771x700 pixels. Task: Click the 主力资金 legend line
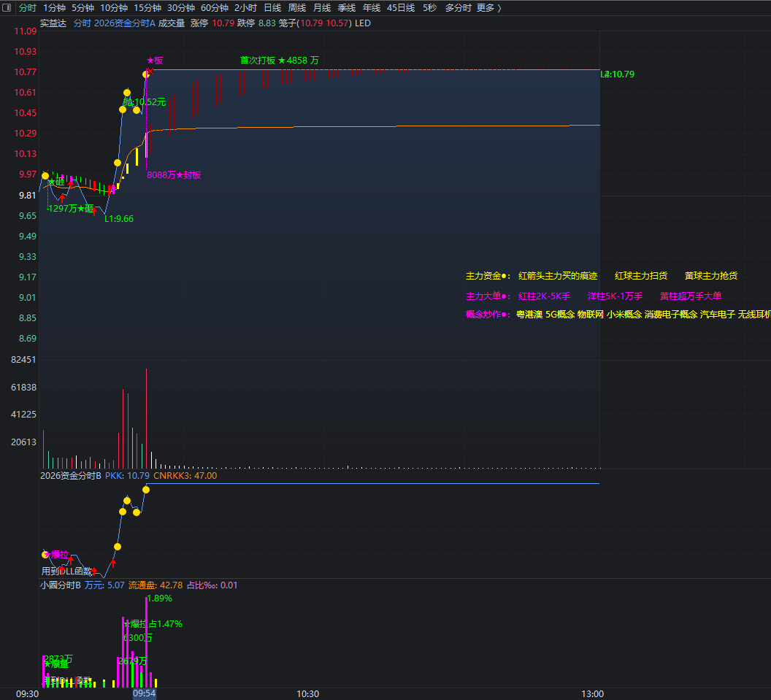click(602, 276)
